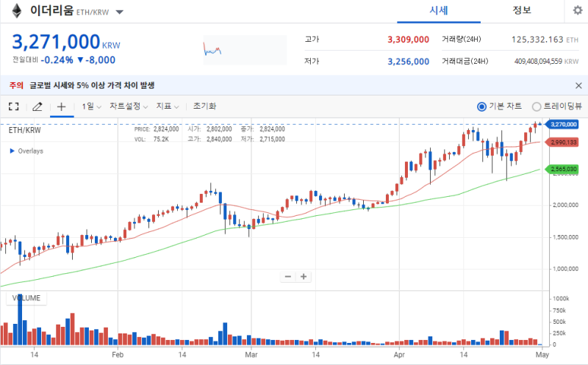Click the 24H volume 125,332.163 ETH

[545, 40]
